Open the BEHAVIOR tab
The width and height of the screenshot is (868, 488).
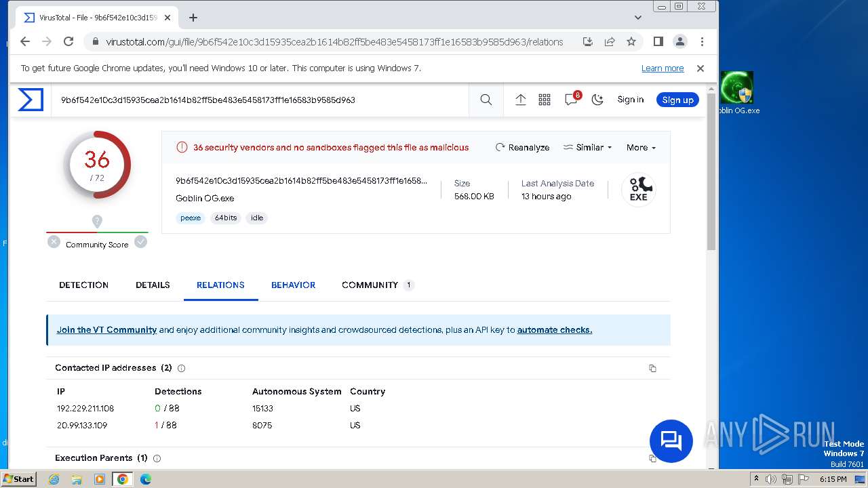point(293,285)
